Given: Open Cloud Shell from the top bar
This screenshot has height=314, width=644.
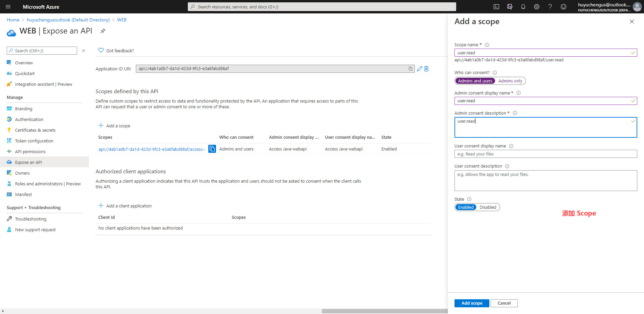Looking at the screenshot, I should (x=496, y=7).
